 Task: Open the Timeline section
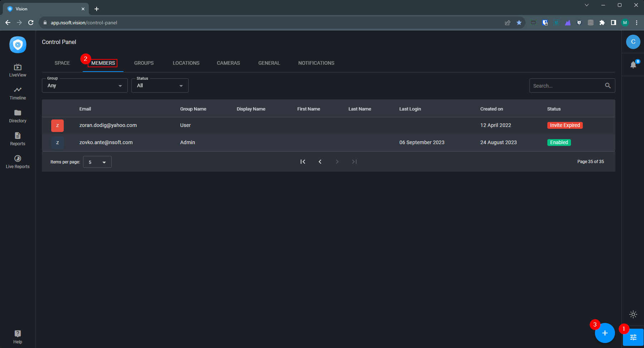(18, 93)
